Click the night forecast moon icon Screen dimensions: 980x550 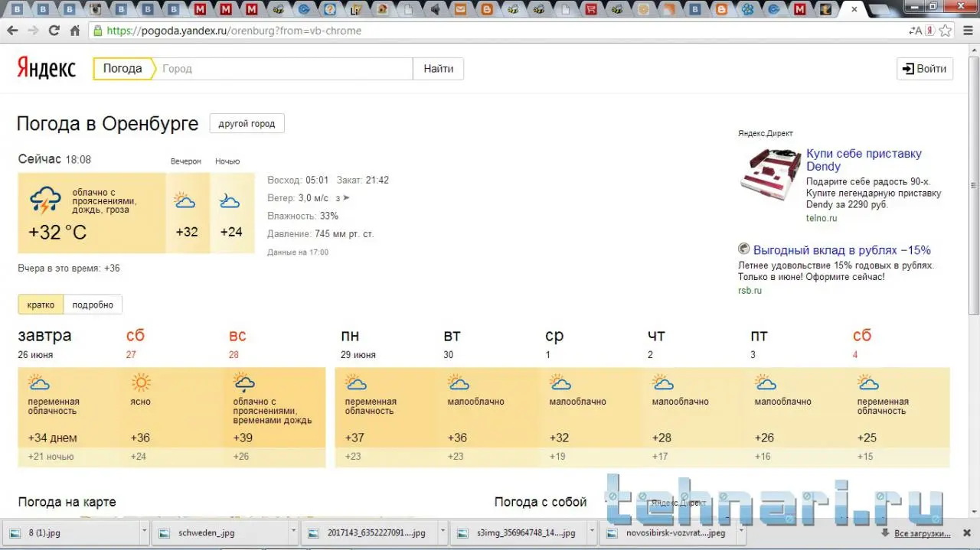point(229,201)
